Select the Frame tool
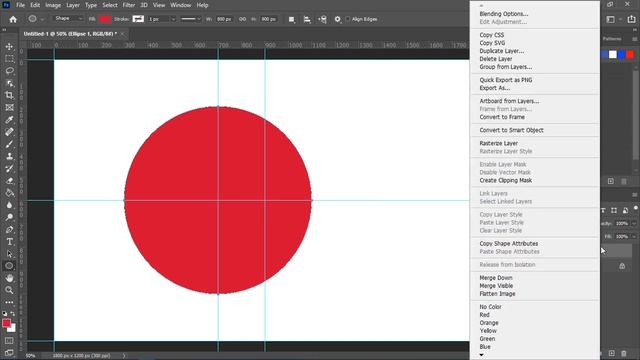Screen dimensions: 640x360 tap(9, 107)
